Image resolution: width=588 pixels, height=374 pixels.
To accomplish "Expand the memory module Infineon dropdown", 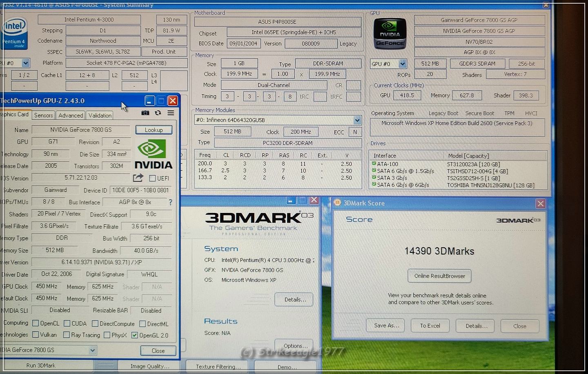I will (x=357, y=120).
